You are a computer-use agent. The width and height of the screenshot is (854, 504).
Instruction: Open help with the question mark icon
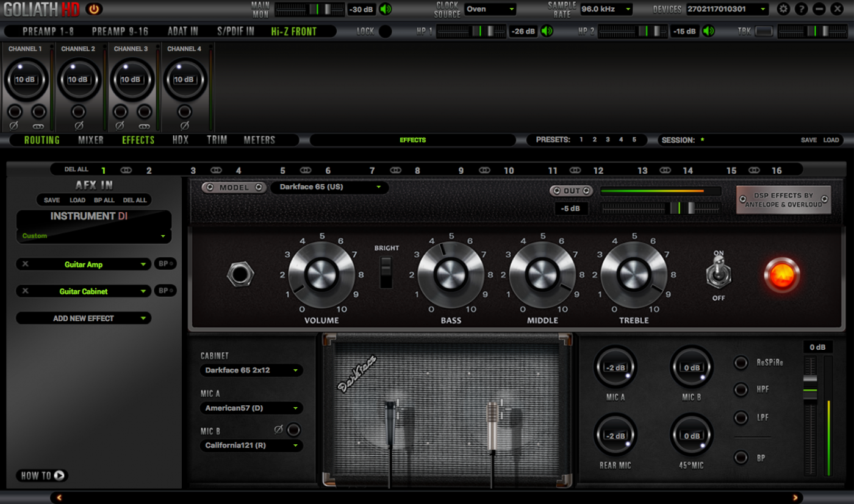[x=802, y=9]
